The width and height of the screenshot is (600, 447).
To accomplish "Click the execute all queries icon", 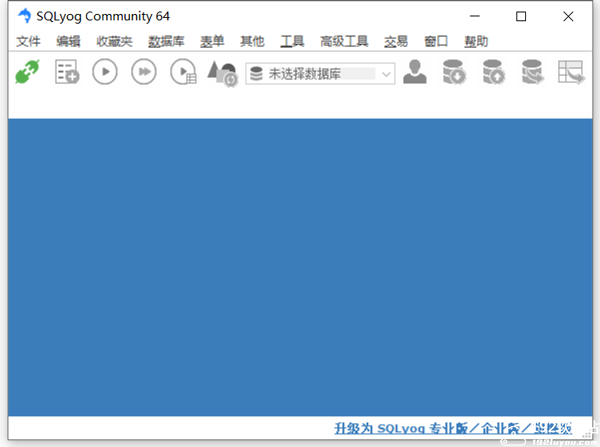I will pyautogui.click(x=144, y=72).
